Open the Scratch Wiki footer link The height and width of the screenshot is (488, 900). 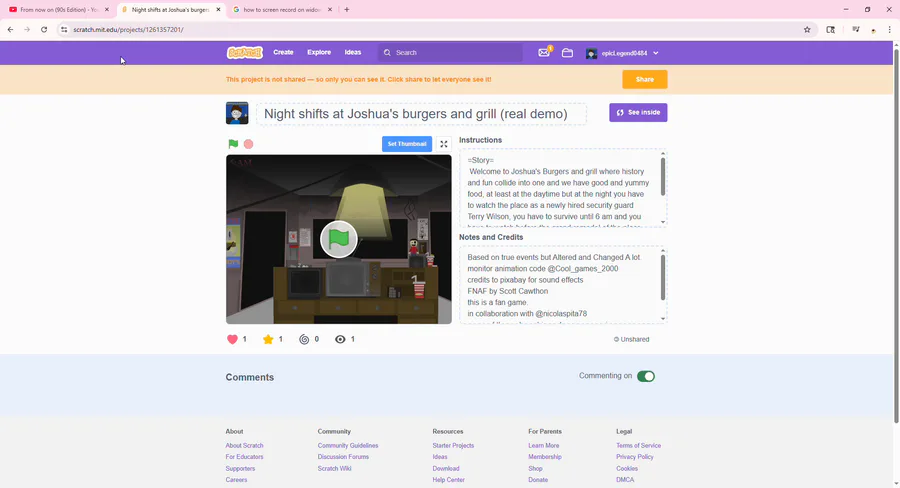335,468
